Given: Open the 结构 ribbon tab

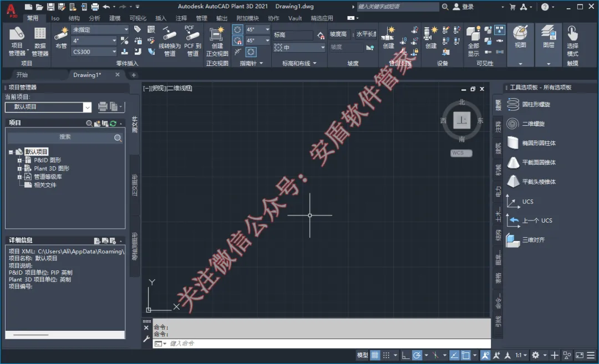Looking at the screenshot, I should pos(74,18).
